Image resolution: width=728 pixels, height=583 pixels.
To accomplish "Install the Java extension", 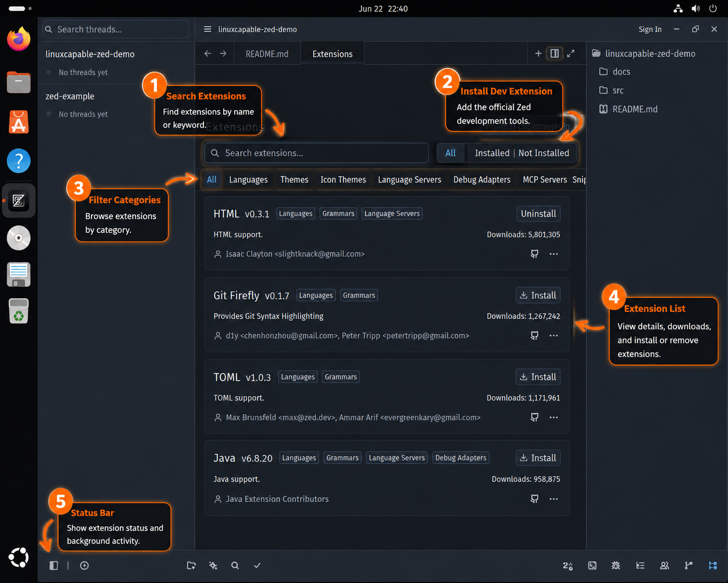I will click(x=538, y=458).
